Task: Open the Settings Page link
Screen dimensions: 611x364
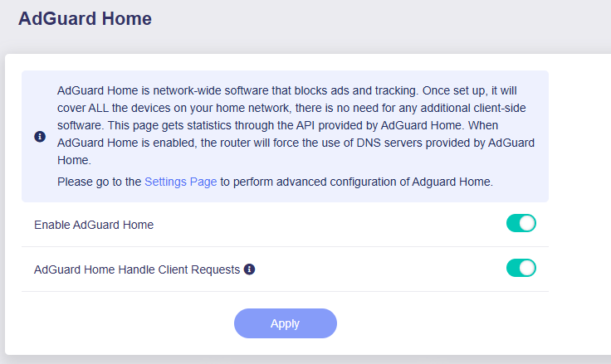Action: [x=180, y=182]
